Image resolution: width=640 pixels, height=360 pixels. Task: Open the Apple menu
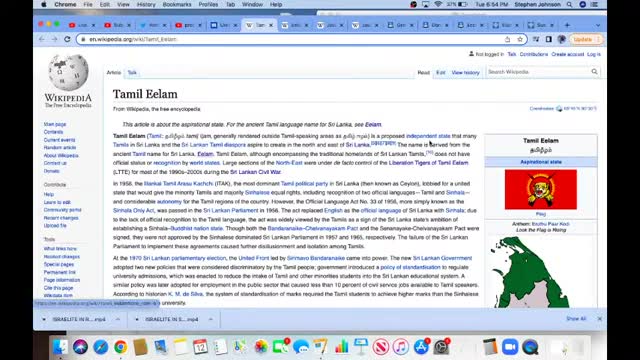pyautogui.click(x=44, y=4)
